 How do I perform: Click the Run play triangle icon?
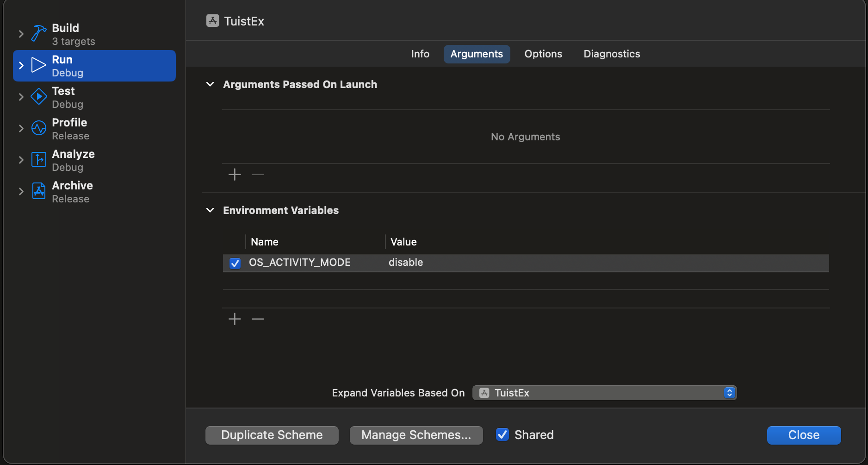pyautogui.click(x=38, y=65)
